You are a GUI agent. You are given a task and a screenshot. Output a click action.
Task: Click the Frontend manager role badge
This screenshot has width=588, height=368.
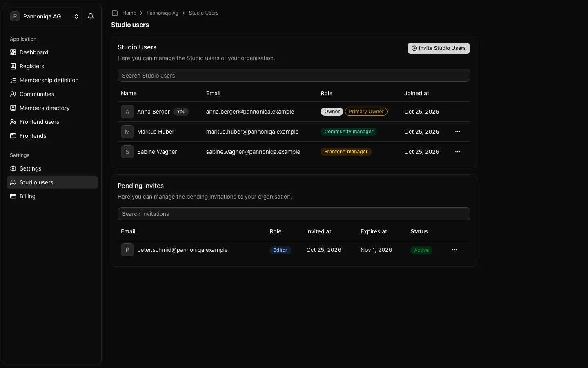[x=346, y=152]
